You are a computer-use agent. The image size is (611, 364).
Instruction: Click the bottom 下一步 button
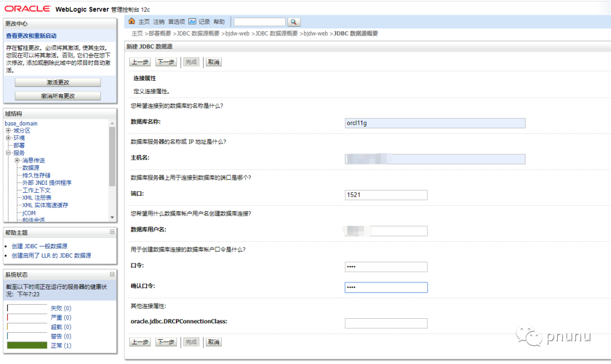tap(166, 342)
